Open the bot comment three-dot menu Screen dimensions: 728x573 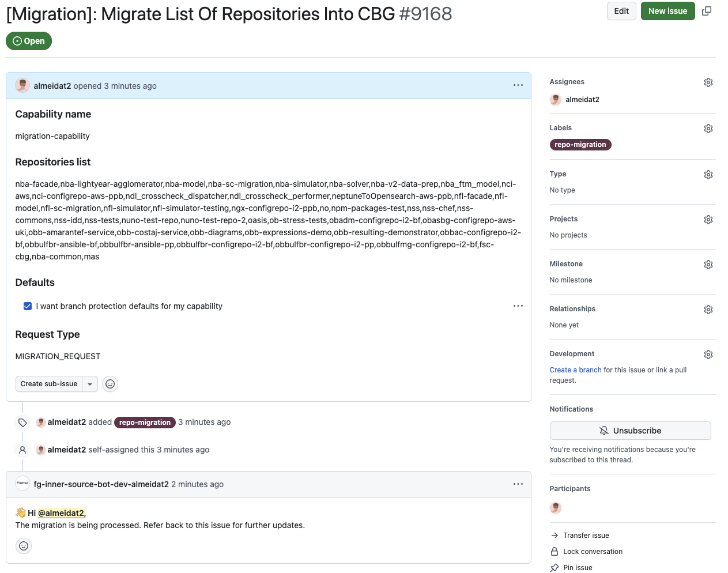(x=518, y=484)
